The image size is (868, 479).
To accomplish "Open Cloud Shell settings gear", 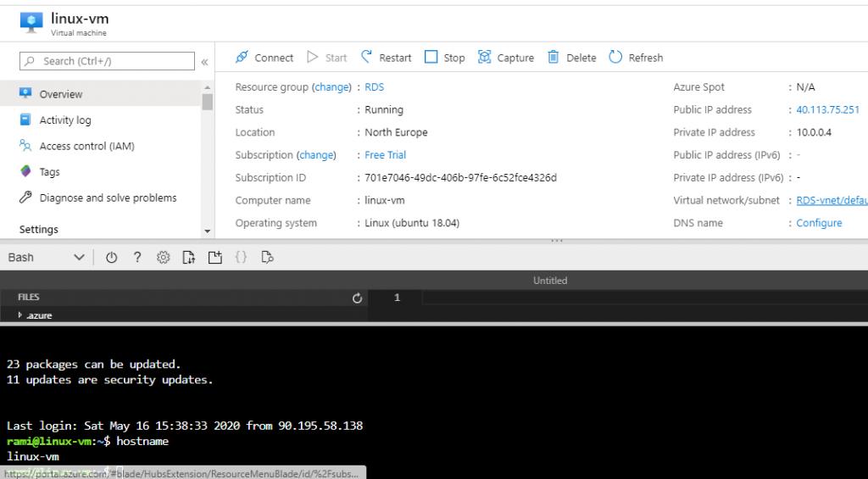I will pyautogui.click(x=163, y=258).
